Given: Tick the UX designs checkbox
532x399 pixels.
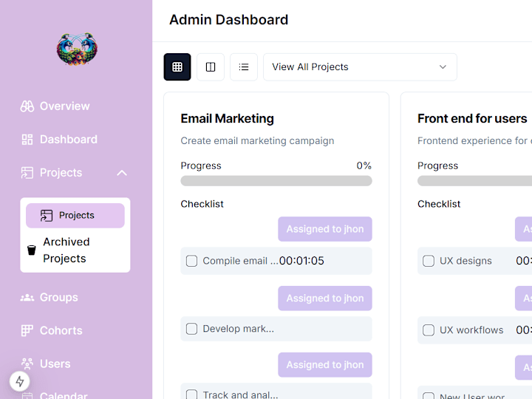Looking at the screenshot, I should 429,261.
